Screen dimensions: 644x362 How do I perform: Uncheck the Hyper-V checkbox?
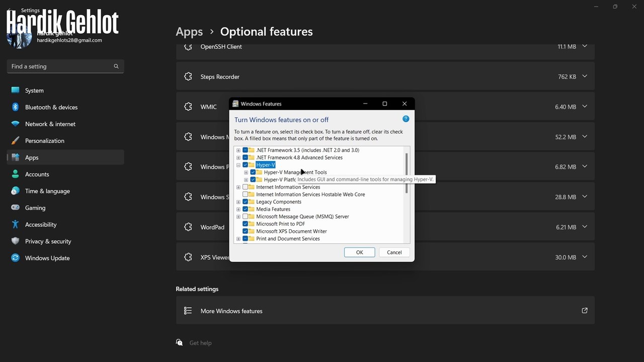tap(246, 165)
